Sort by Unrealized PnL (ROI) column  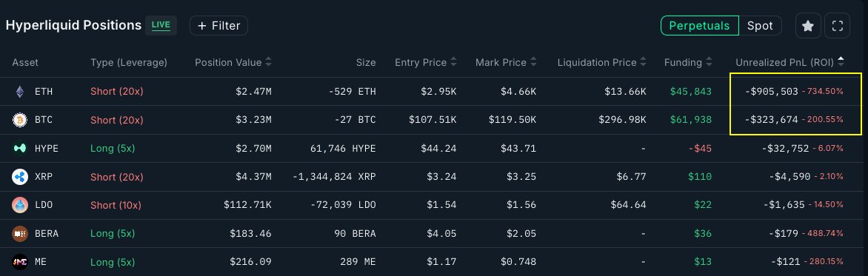pos(790,62)
